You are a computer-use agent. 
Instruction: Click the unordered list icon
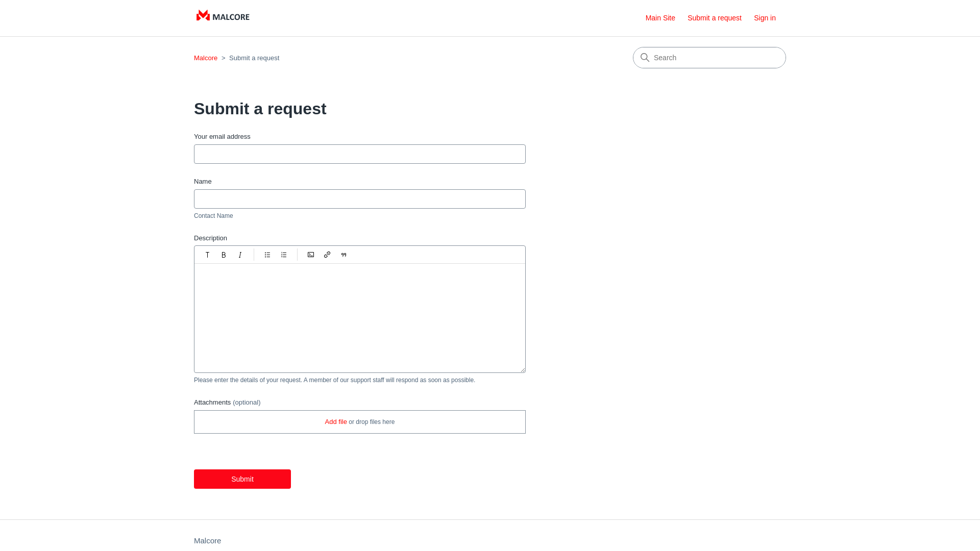pyautogui.click(x=267, y=254)
